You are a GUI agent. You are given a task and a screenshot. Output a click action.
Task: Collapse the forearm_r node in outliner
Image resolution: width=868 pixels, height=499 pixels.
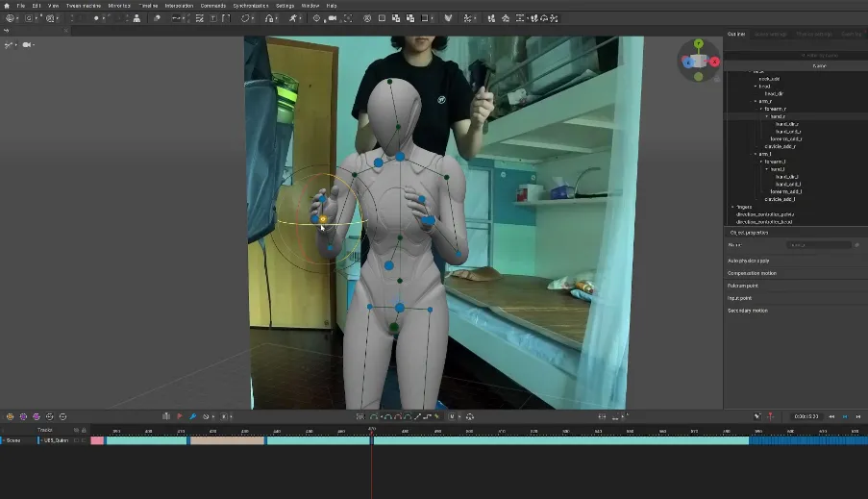click(761, 109)
